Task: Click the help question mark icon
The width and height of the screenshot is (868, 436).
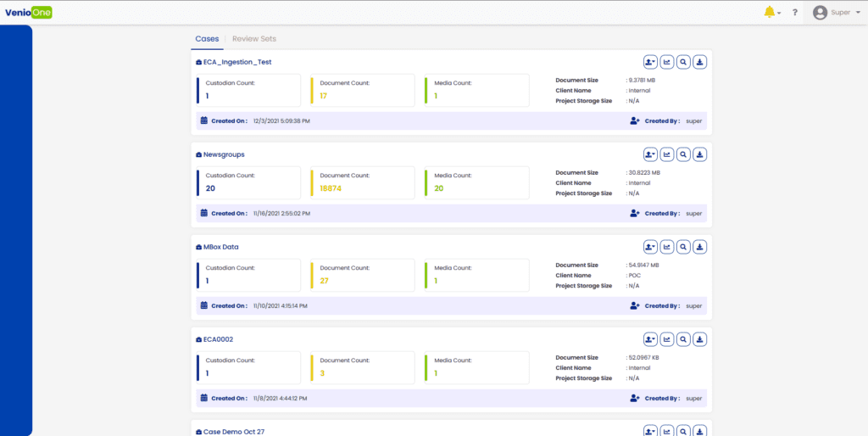Action: (x=795, y=13)
